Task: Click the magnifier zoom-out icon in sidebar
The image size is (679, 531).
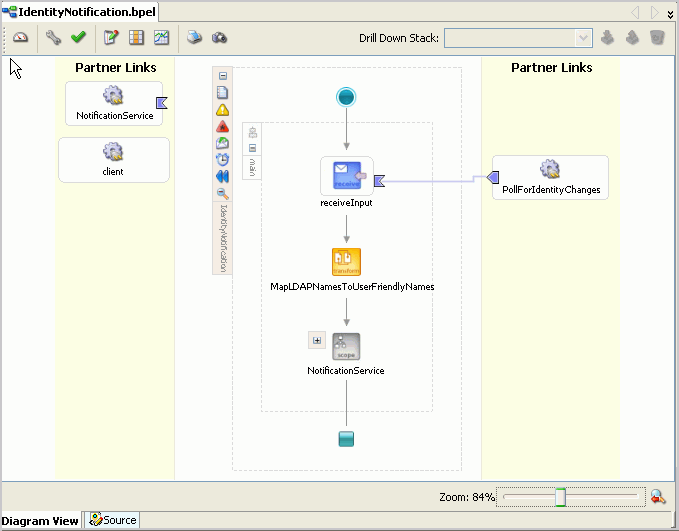Action: point(223,193)
